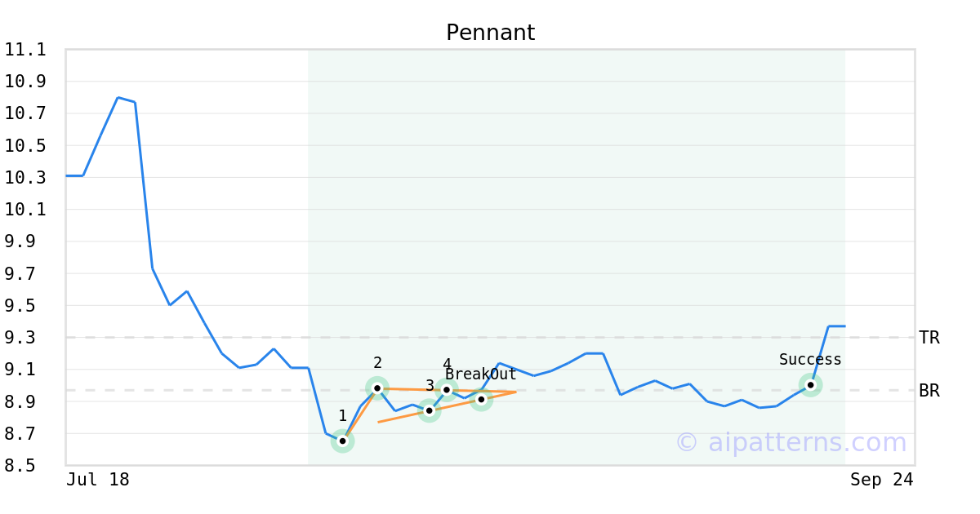980x514 pixels.
Task: Click the final plateau of the price line
Action: pos(836,326)
